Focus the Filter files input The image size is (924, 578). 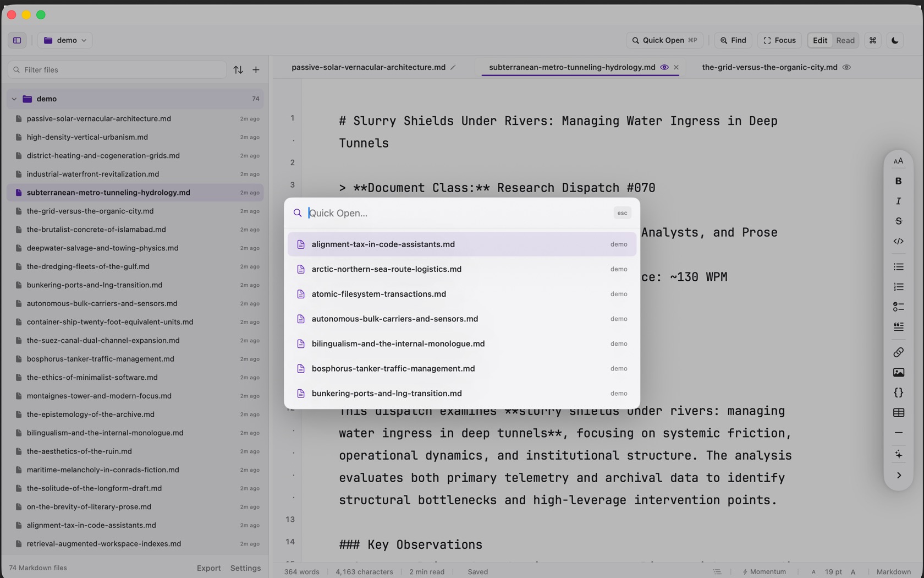[117, 70]
